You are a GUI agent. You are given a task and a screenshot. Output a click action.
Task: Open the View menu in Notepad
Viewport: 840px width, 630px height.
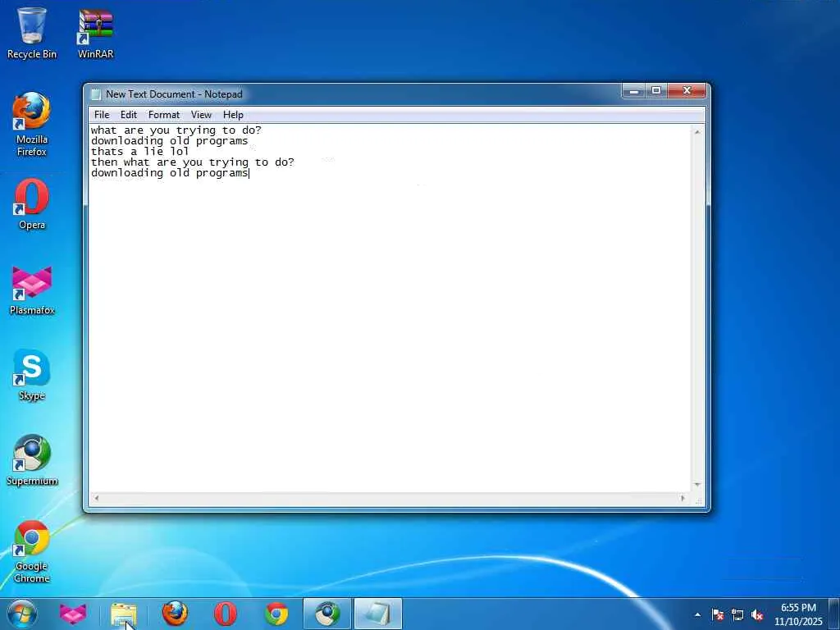202,115
